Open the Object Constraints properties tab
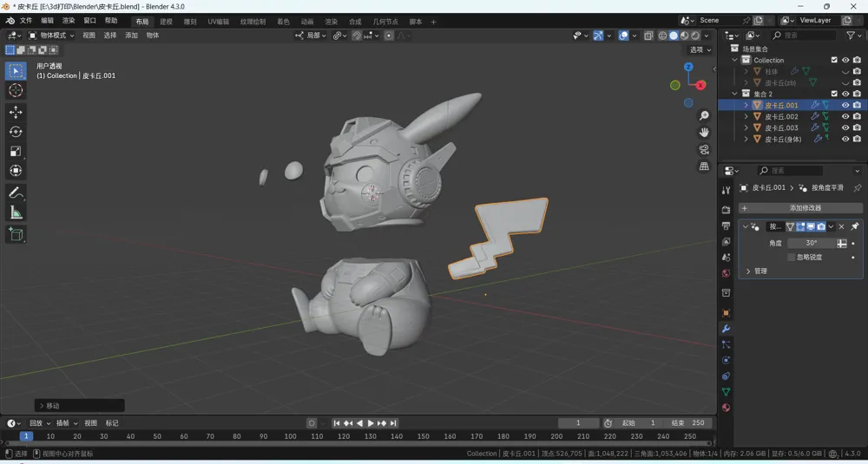Screen dimensions: 868x464 (x=726, y=376)
